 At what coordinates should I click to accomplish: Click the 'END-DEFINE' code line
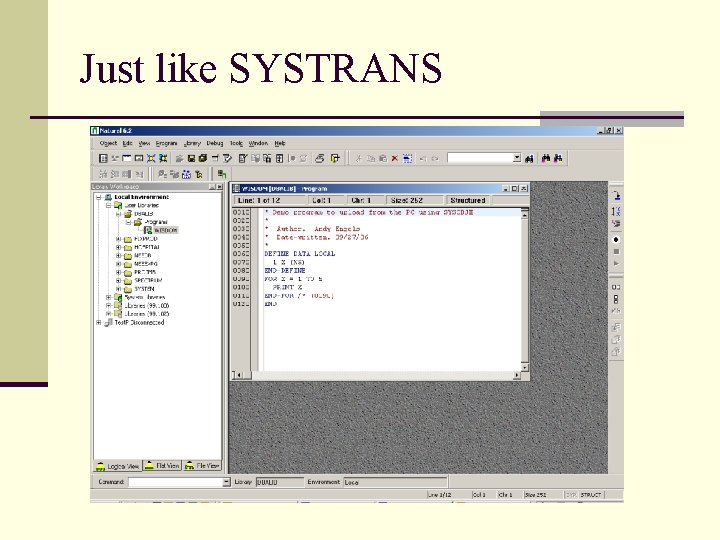(x=285, y=270)
